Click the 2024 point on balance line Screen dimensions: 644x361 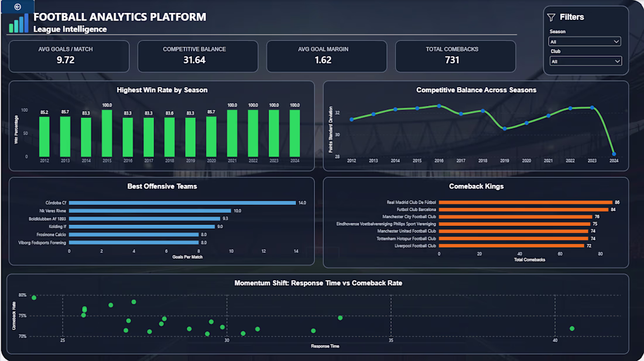coord(614,154)
